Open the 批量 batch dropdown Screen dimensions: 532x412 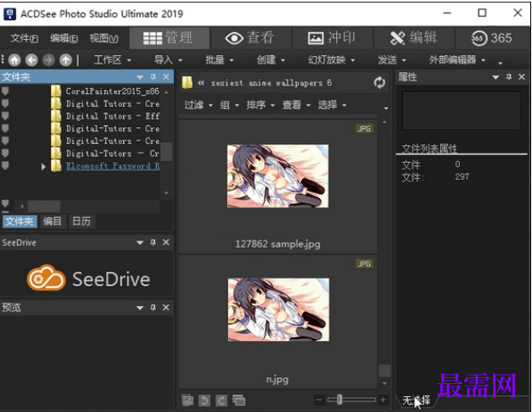pyautogui.click(x=219, y=60)
